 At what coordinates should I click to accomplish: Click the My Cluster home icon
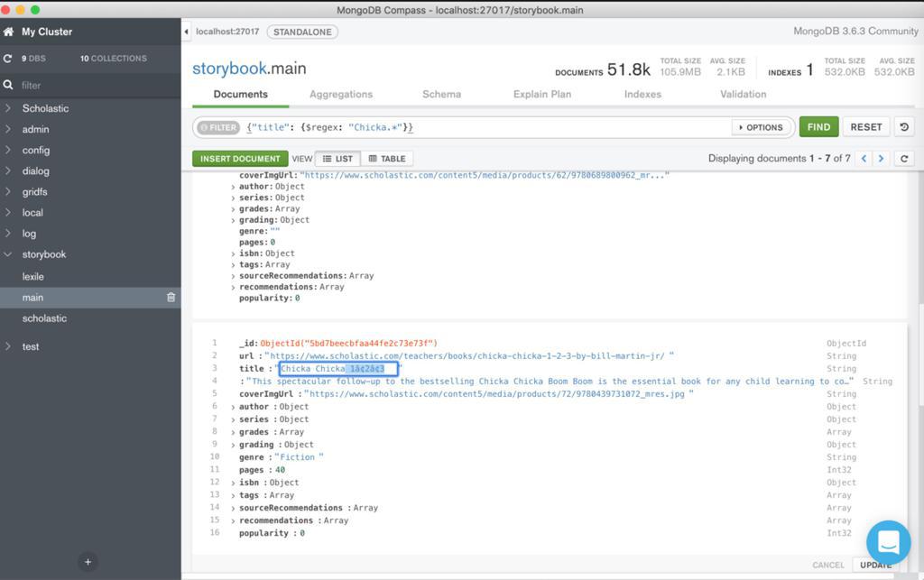tap(8, 32)
